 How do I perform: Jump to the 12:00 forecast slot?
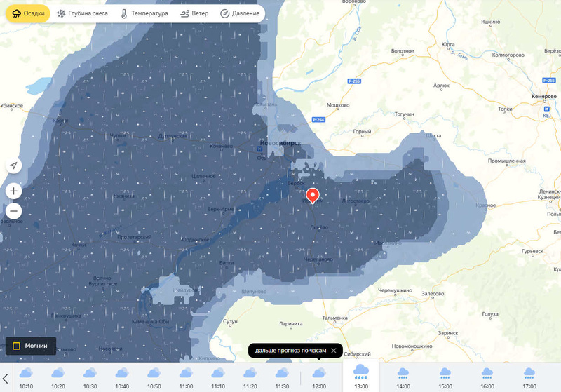coord(319,376)
